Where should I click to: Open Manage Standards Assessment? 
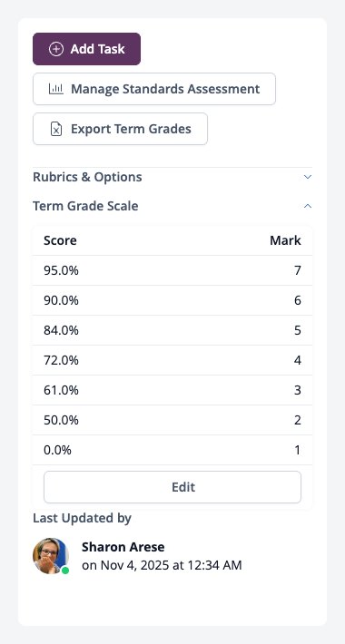pyautogui.click(x=154, y=89)
